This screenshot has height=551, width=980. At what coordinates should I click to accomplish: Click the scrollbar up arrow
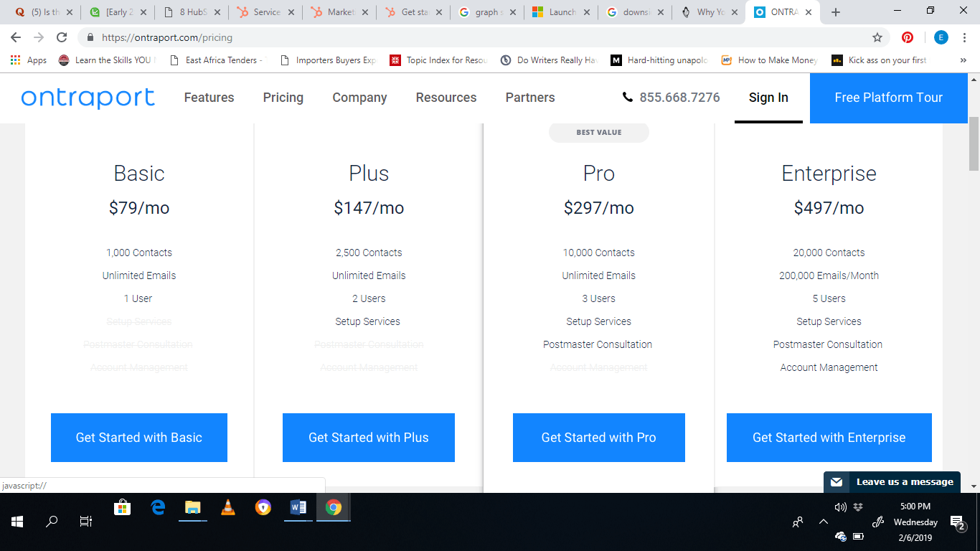click(974, 79)
